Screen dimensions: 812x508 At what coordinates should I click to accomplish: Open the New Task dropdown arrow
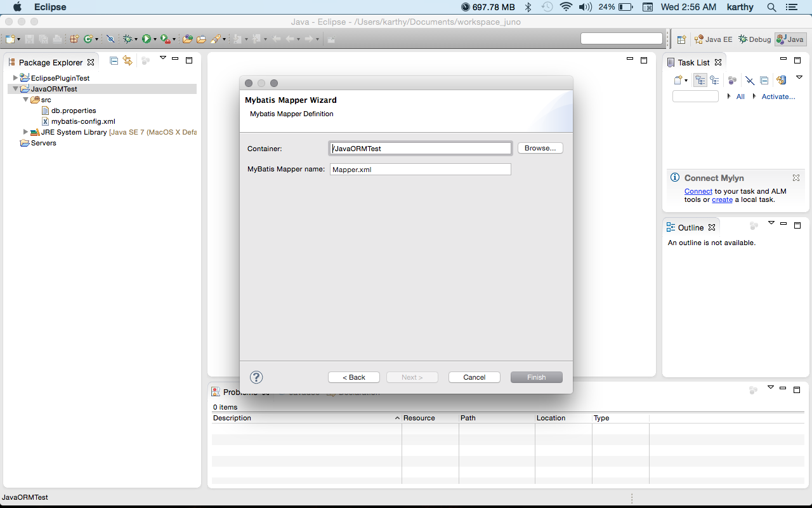coord(686,81)
